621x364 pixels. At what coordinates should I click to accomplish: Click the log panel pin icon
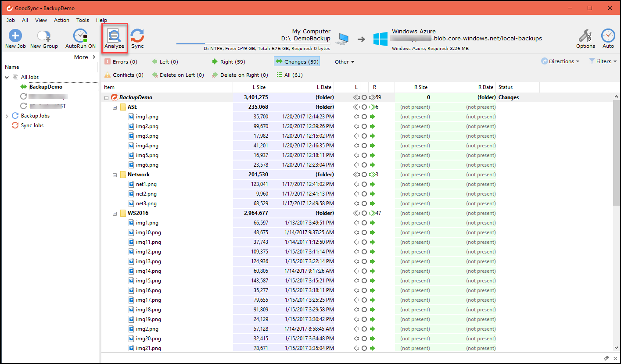tap(606, 358)
